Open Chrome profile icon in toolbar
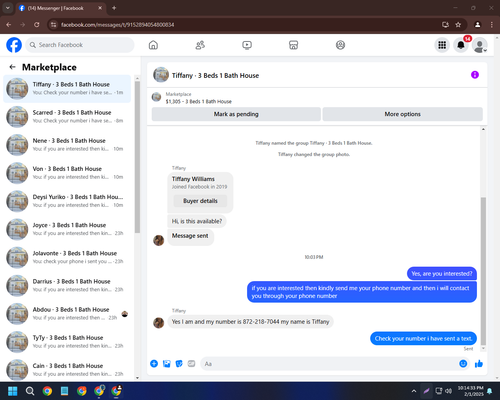Screen dimensions: 500x400 (x=477, y=25)
